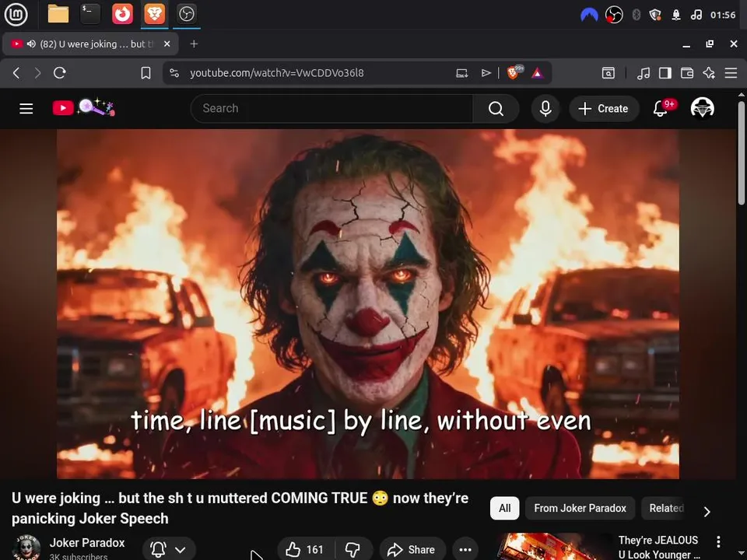The width and height of the screenshot is (747, 560).
Task: Click the video player to pause
Action: [368, 304]
